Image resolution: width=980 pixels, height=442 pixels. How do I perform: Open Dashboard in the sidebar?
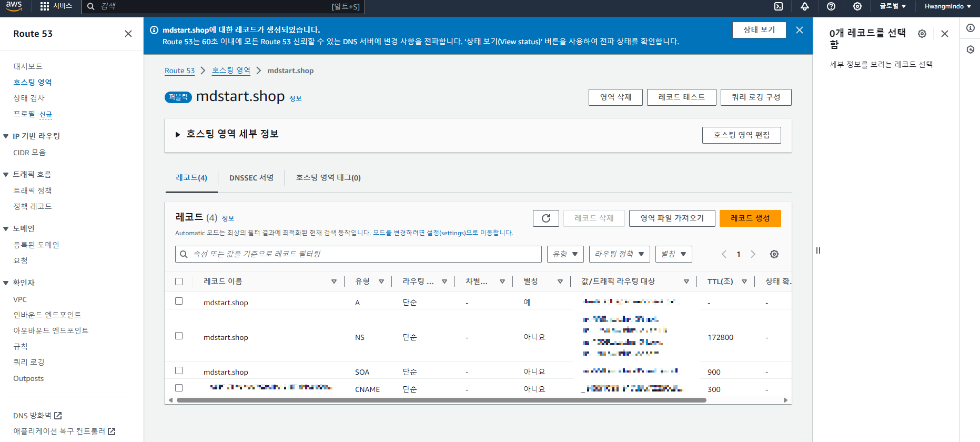28,66
